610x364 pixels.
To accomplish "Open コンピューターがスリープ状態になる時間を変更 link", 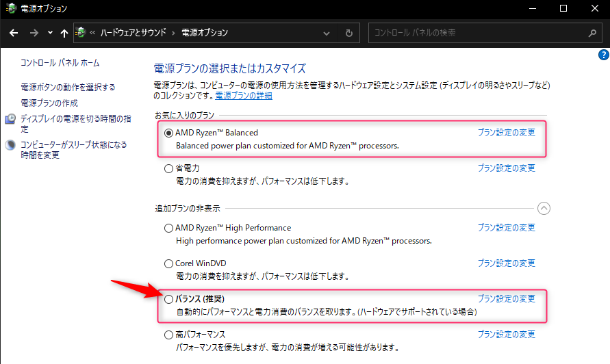I will 74,150.
